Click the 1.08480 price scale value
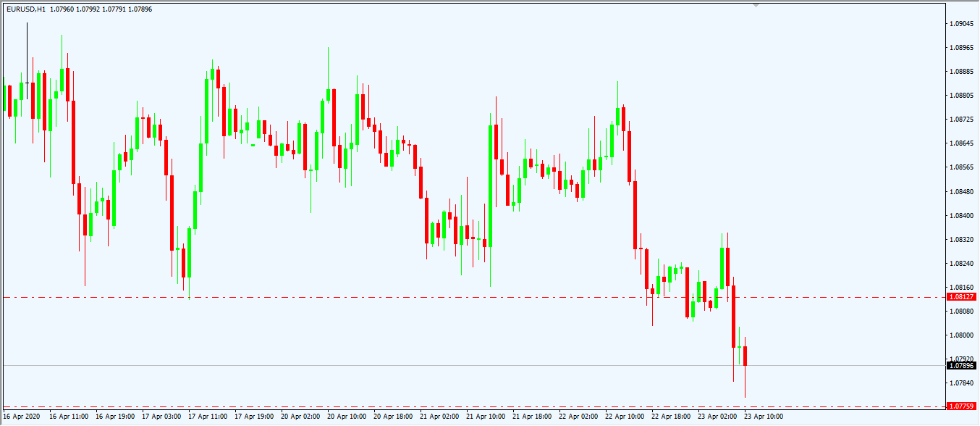980x426 pixels. [961, 192]
